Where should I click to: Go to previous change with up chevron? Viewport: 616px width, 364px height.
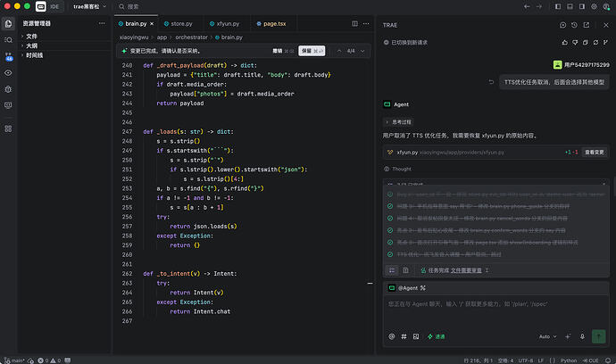(x=339, y=51)
